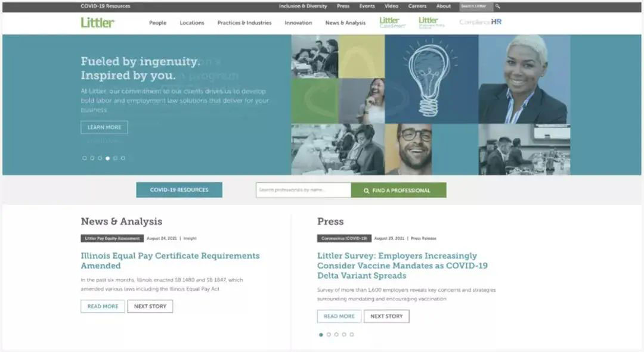This screenshot has width=644, height=352.
Task: Click the Littler Pay Equity Assessment tag
Action: click(112, 238)
